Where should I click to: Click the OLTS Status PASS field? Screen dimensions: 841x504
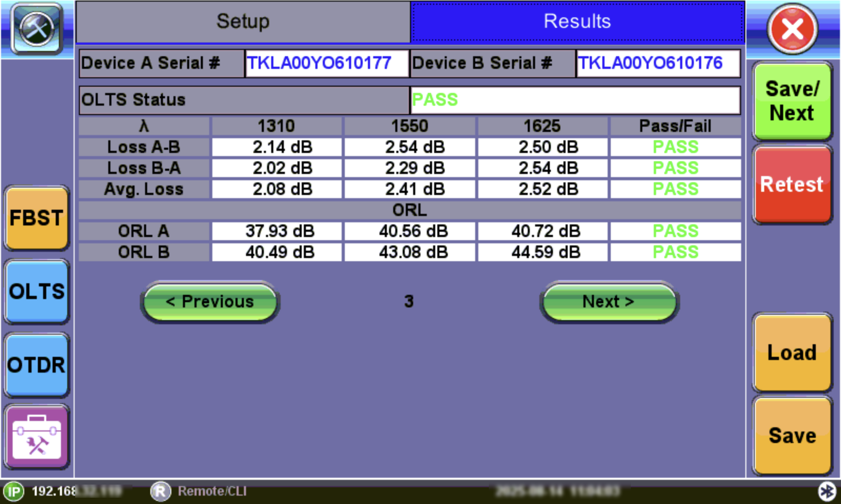(x=575, y=100)
